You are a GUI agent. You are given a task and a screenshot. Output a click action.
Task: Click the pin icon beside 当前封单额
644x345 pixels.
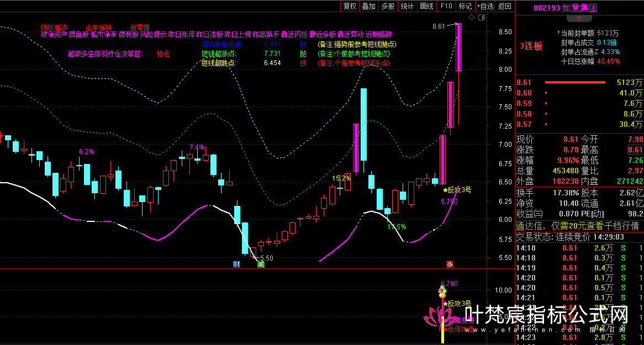[558, 33]
